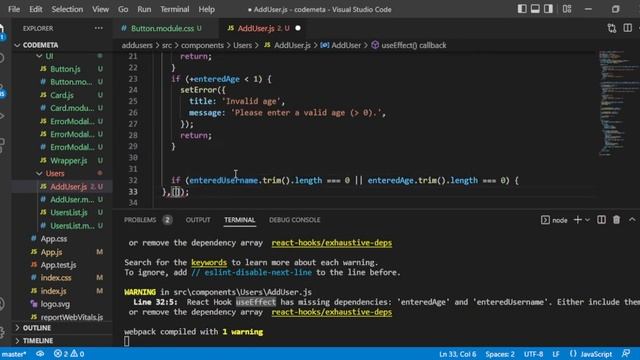Click the useEffect() callback breadcrumb

(413, 45)
